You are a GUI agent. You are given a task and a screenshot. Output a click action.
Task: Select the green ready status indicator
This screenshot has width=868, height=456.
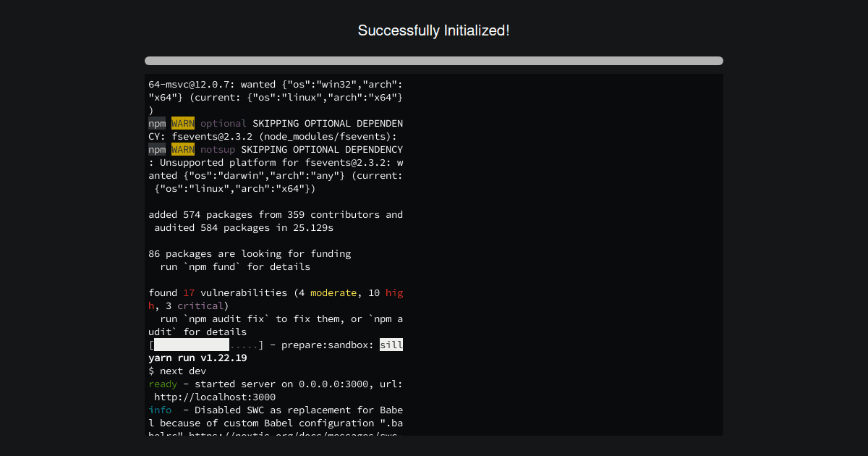pos(162,384)
